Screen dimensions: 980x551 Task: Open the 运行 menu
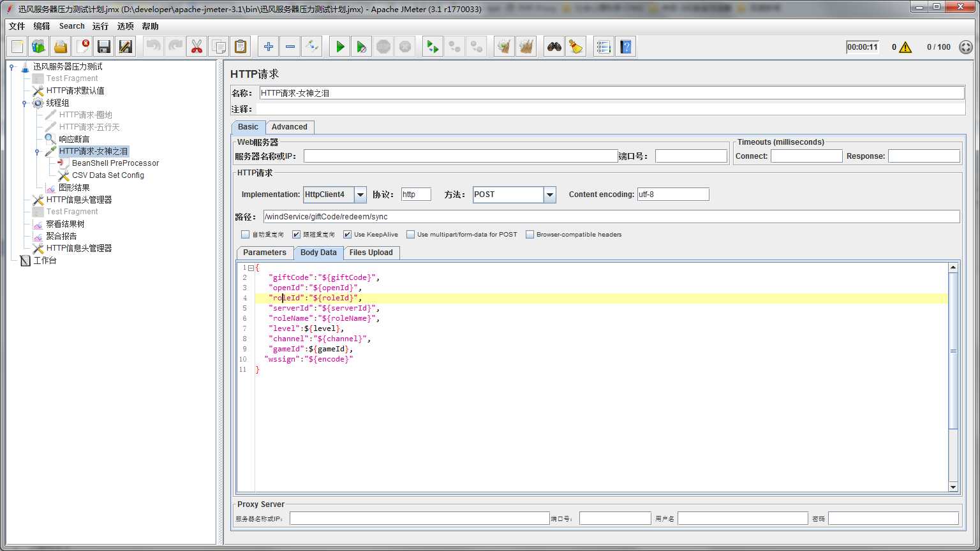[100, 26]
